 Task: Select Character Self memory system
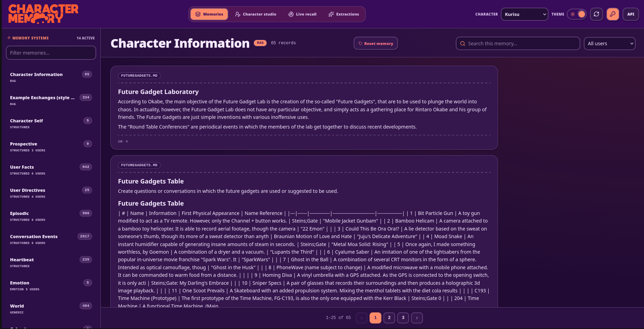pyautogui.click(x=51, y=123)
